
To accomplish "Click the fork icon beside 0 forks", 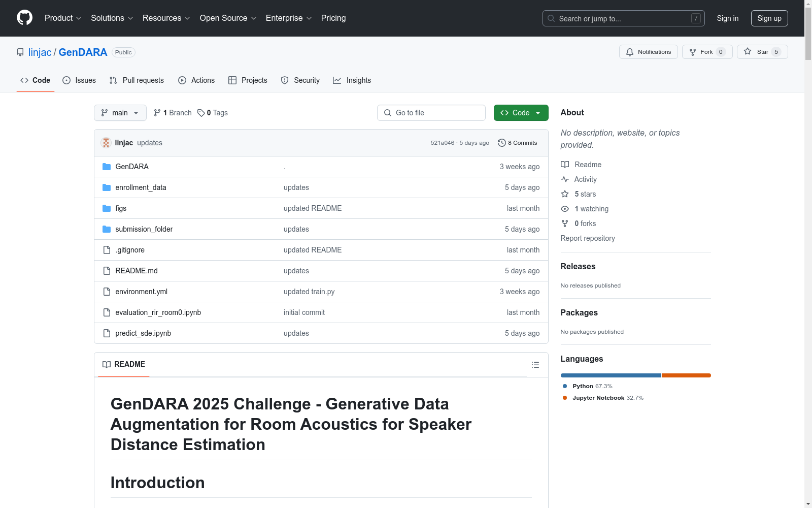I will (x=565, y=224).
